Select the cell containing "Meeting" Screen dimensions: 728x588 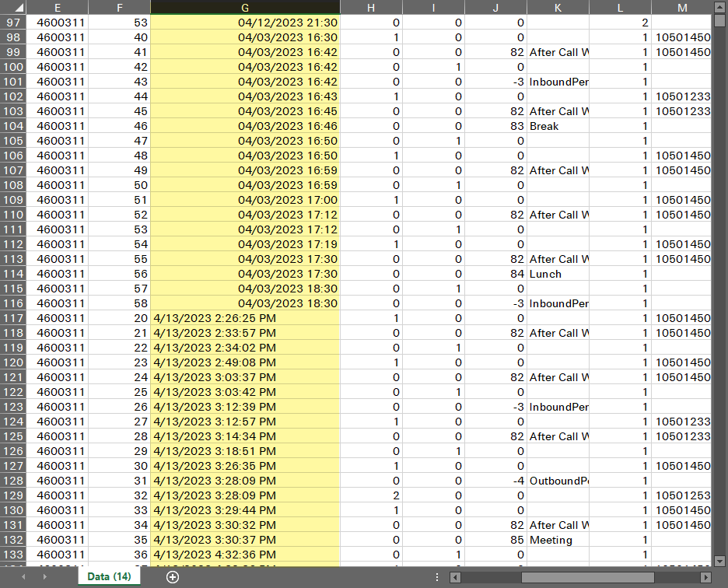(x=558, y=540)
